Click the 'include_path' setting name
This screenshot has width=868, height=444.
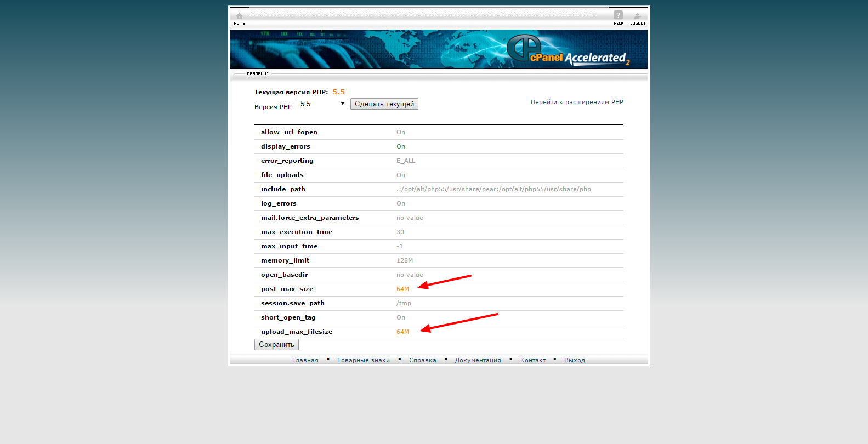pyautogui.click(x=283, y=189)
